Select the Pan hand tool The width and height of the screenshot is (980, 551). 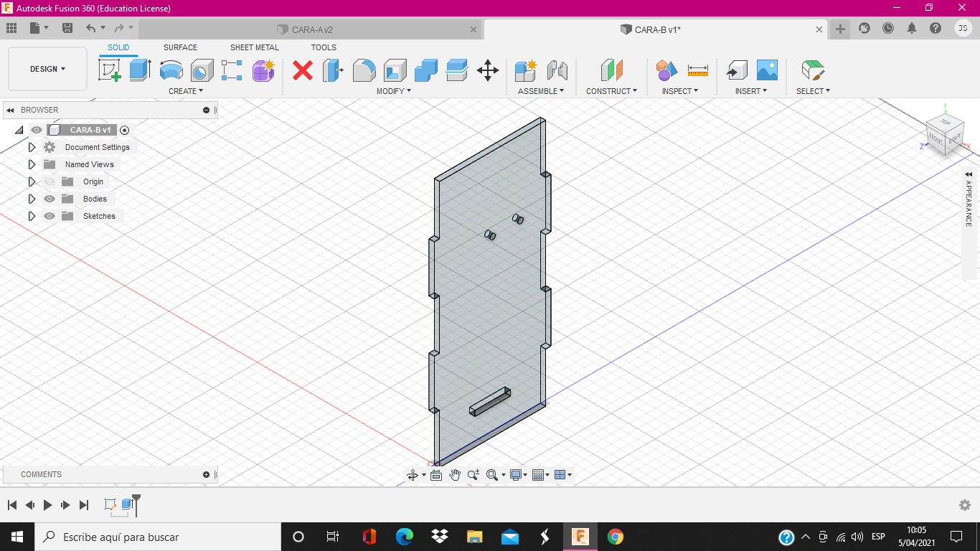pos(455,474)
